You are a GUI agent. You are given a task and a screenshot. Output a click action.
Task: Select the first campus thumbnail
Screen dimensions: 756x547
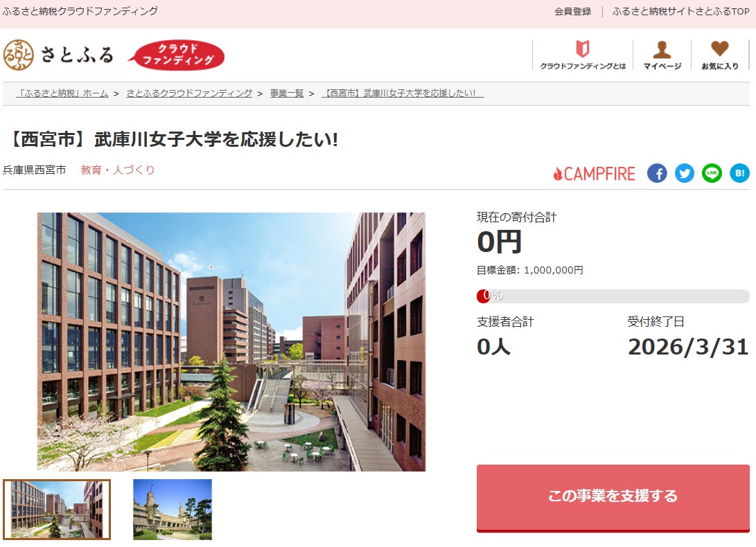[x=57, y=510]
